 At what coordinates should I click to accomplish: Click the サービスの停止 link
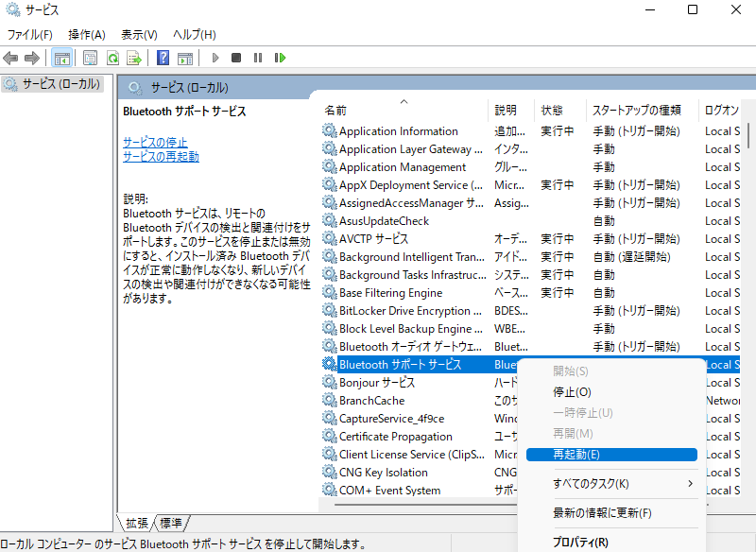click(x=150, y=143)
